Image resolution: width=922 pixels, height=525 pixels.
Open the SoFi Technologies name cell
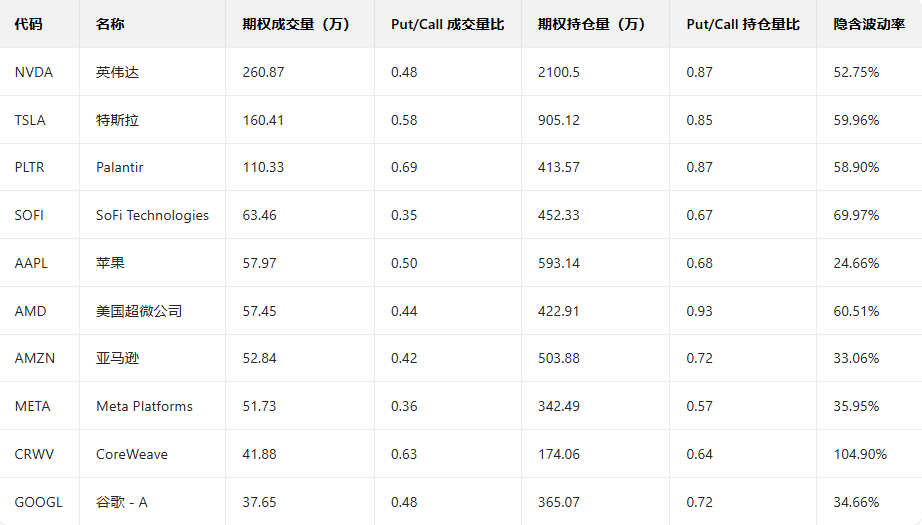153,215
